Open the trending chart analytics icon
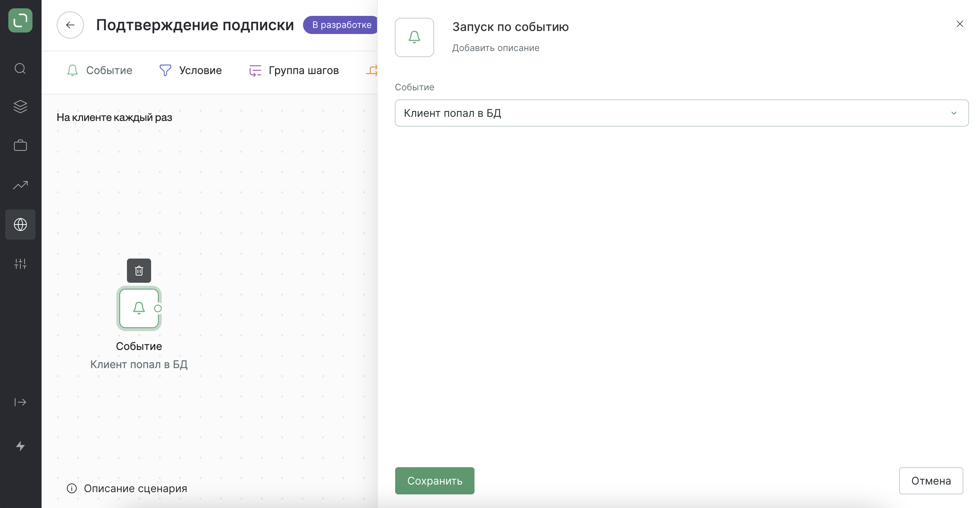The height and width of the screenshot is (508, 980). pyautogui.click(x=20, y=185)
